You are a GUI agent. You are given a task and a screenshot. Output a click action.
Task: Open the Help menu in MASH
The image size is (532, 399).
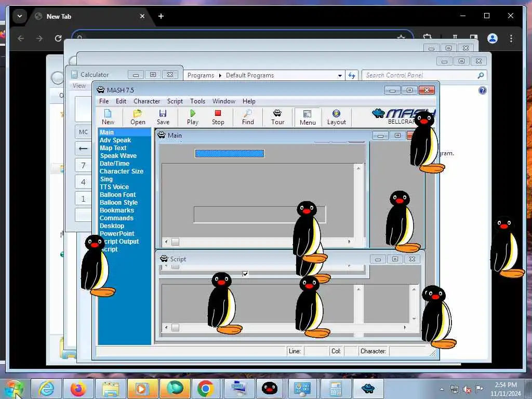pyautogui.click(x=249, y=101)
